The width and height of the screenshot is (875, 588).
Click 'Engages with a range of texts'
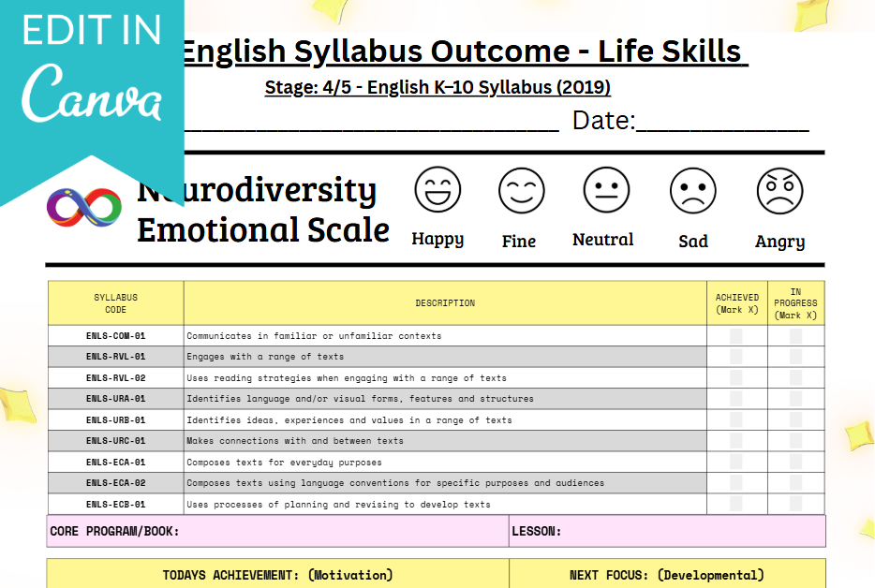(265, 357)
